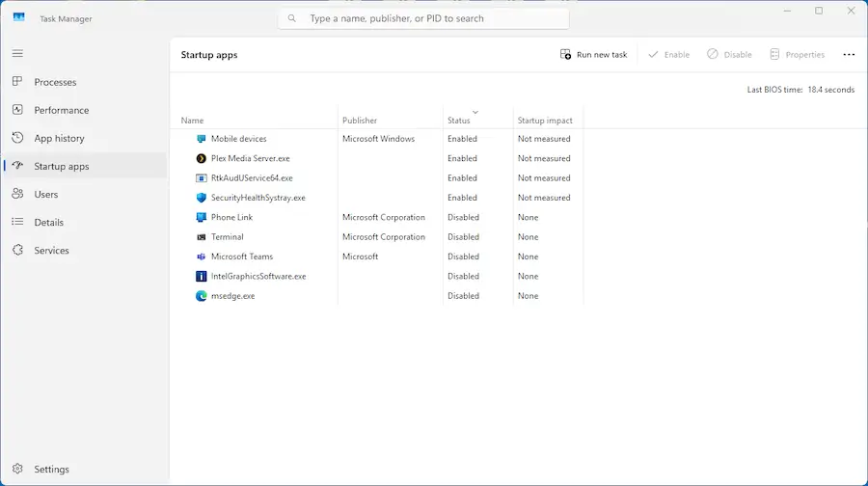
Task: Open the Details page
Action: click(85, 222)
